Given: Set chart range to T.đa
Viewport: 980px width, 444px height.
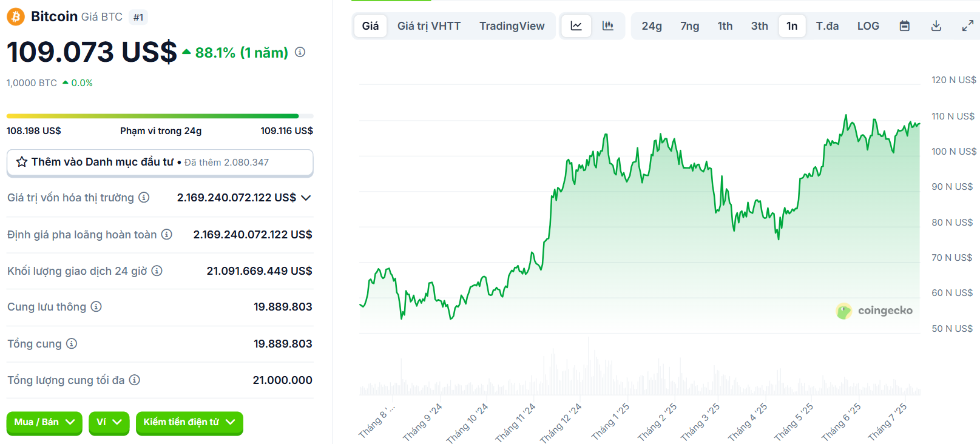Looking at the screenshot, I should coord(827,26).
